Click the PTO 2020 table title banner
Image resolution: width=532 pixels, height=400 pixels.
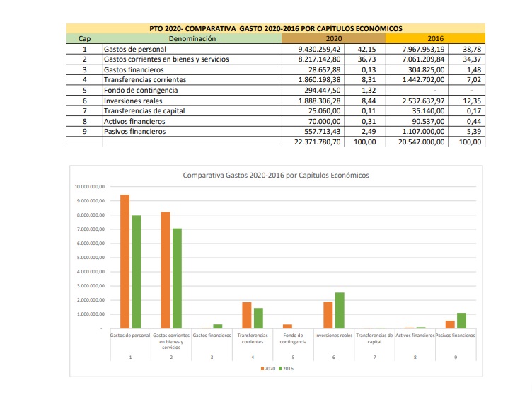coord(276,28)
